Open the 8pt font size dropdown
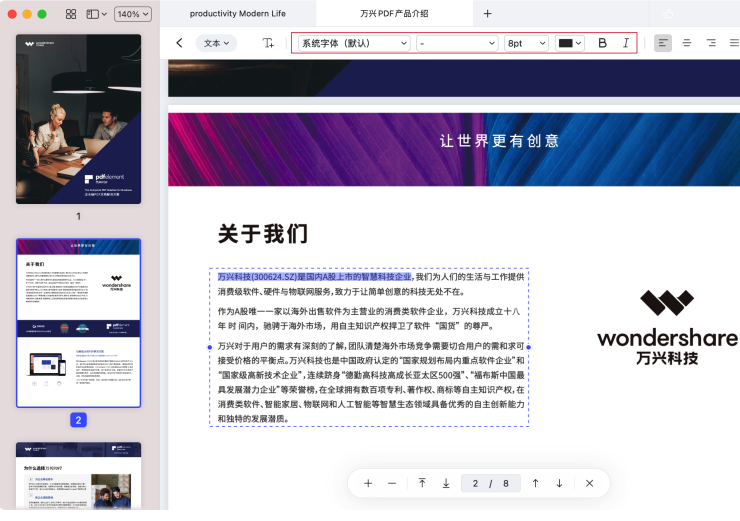This screenshot has width=740, height=521. [x=526, y=43]
